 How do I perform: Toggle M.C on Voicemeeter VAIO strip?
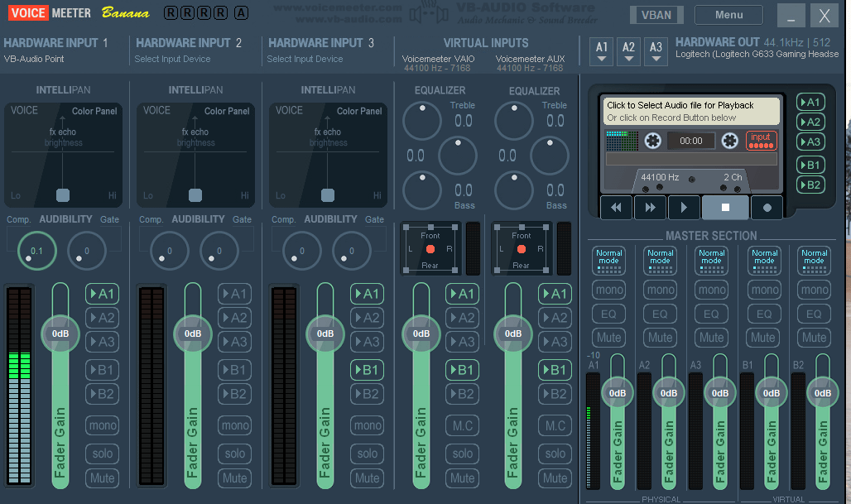(463, 425)
